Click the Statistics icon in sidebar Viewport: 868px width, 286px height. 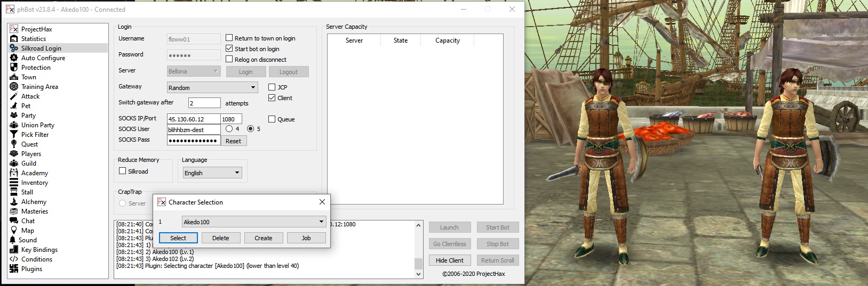14,39
